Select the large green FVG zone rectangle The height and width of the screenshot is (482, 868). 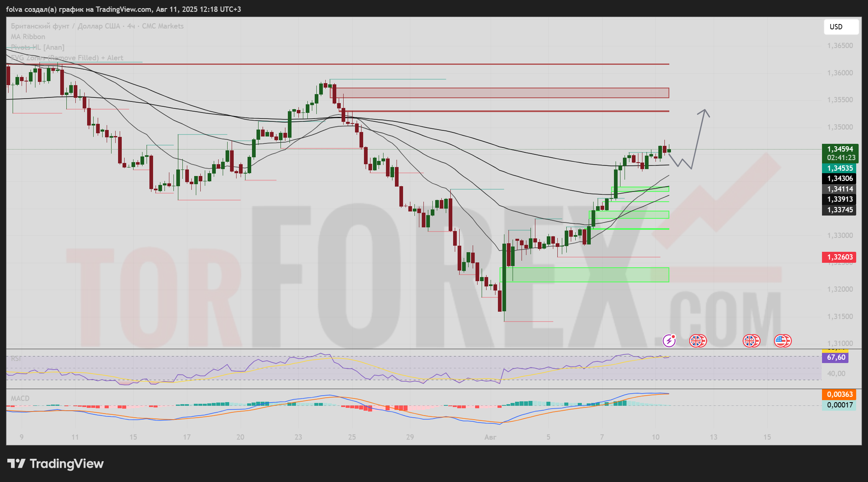(584, 275)
